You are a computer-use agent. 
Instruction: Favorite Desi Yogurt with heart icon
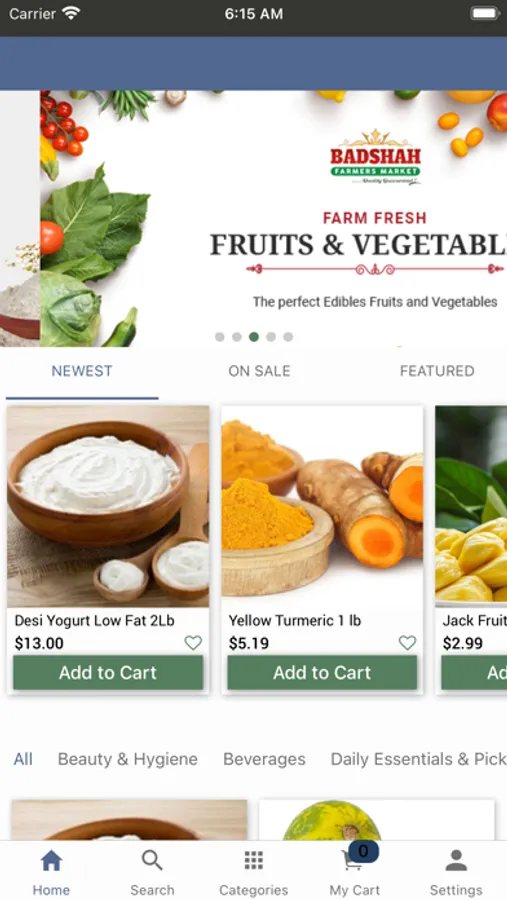pyautogui.click(x=193, y=643)
